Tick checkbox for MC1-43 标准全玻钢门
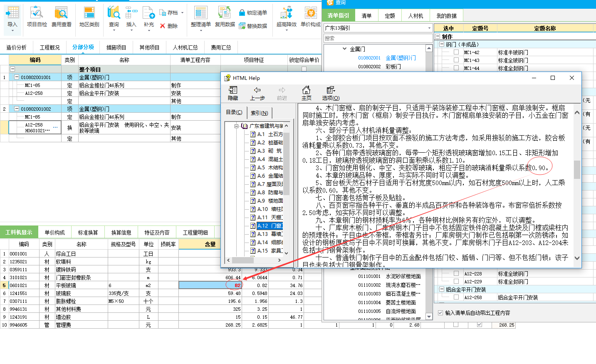This screenshot has height=364, width=596. pos(456,60)
